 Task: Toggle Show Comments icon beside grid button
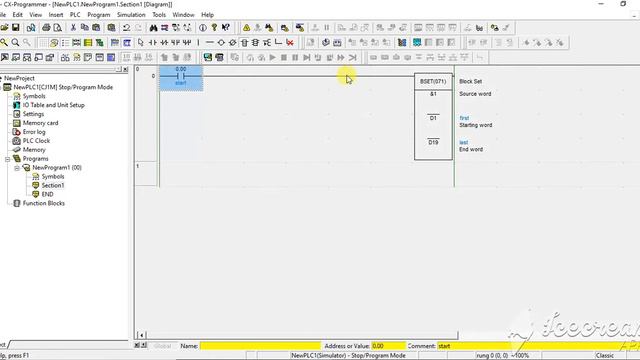point(54,42)
